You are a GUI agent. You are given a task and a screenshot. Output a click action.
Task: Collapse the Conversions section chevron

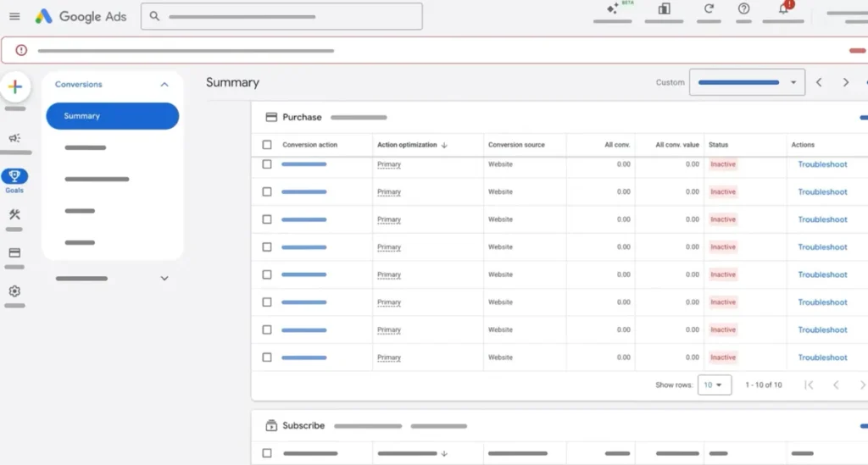(164, 85)
